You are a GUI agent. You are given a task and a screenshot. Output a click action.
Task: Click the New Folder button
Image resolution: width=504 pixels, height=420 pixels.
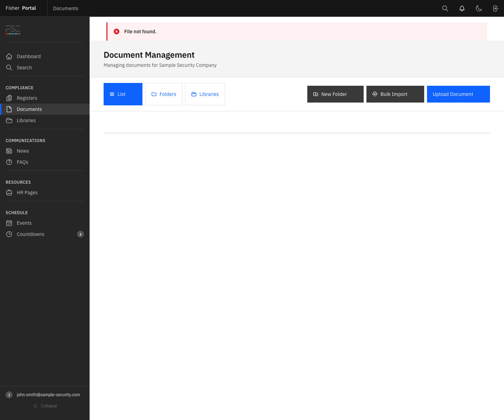335,94
